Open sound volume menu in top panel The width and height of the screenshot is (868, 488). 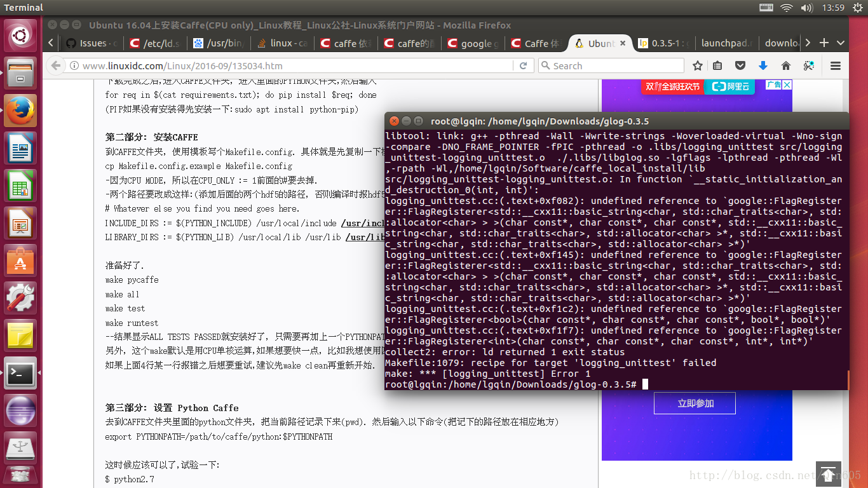[x=807, y=8]
